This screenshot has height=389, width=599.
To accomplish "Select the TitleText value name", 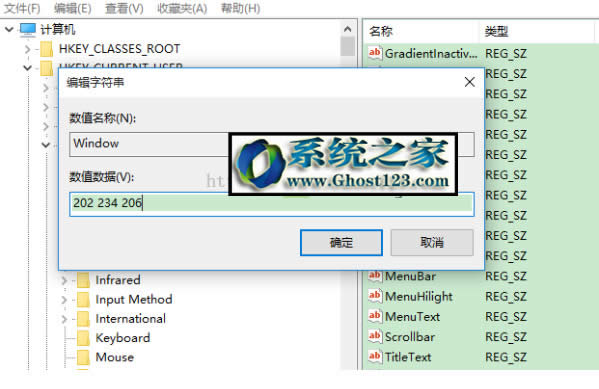I will click(408, 357).
